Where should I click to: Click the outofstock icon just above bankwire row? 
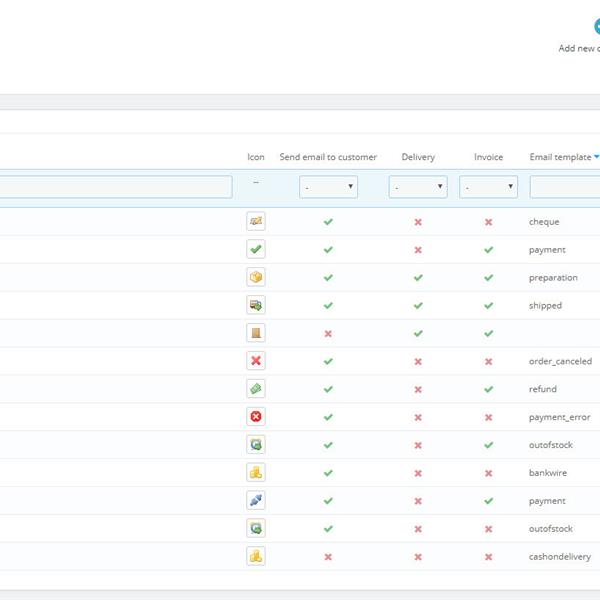tap(256, 445)
